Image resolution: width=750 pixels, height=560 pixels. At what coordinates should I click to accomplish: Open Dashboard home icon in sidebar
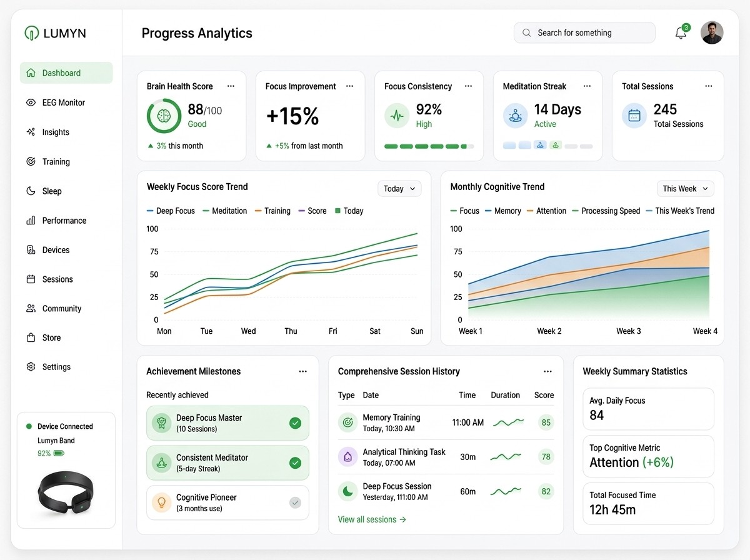[31, 73]
